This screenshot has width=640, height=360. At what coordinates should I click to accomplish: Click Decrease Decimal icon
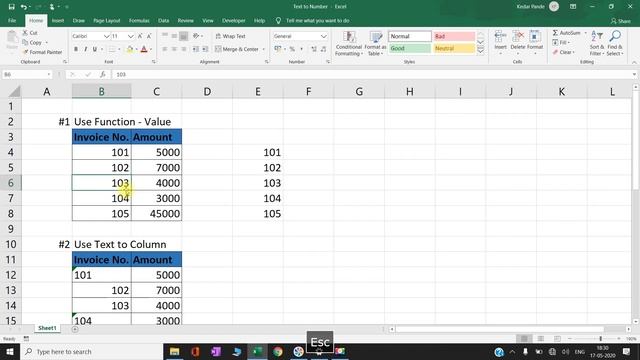[323, 49]
